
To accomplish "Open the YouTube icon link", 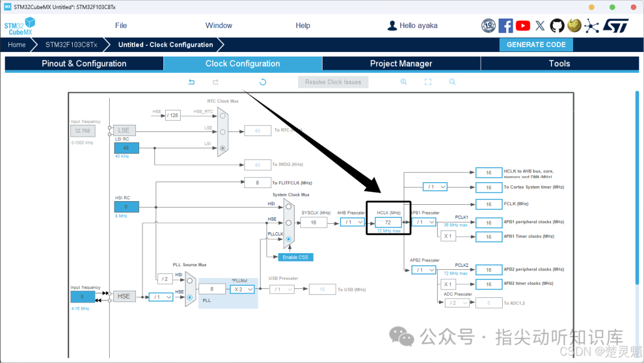I will pos(523,26).
